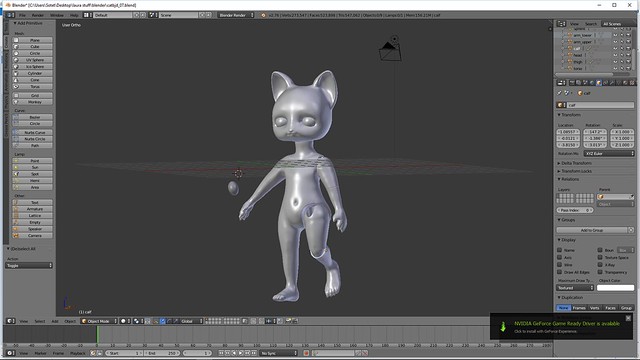Image resolution: width=640 pixels, height=360 pixels.
Task: Open the Select menu in 3D view header
Action: click(x=40, y=321)
